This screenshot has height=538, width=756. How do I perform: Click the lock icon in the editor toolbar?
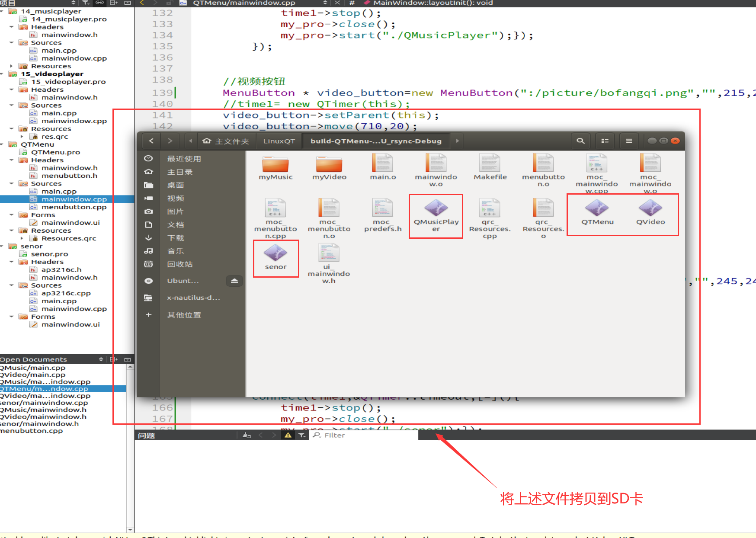click(x=169, y=3)
